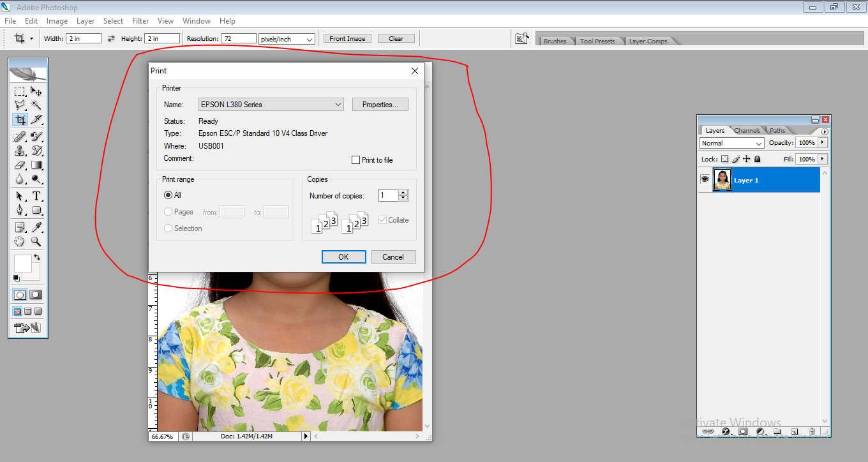The image size is (868, 462).
Task: Enable the Print to file checkbox
Action: click(355, 160)
